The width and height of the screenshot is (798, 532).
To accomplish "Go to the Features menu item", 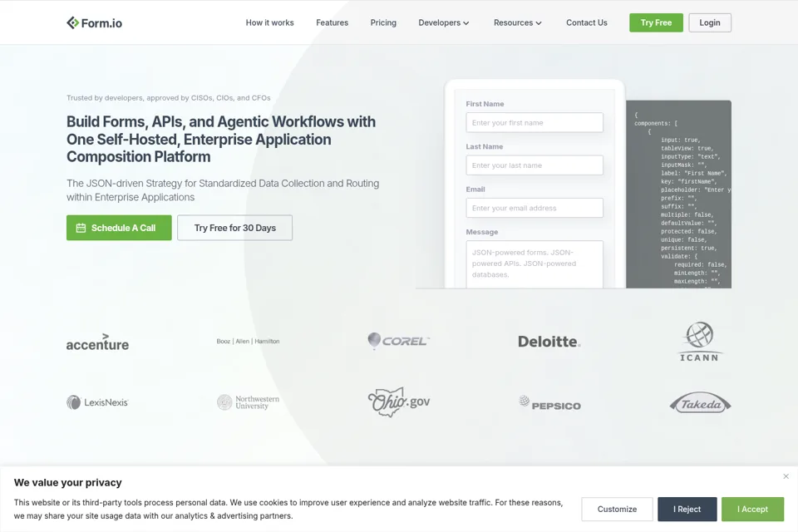I will [332, 23].
